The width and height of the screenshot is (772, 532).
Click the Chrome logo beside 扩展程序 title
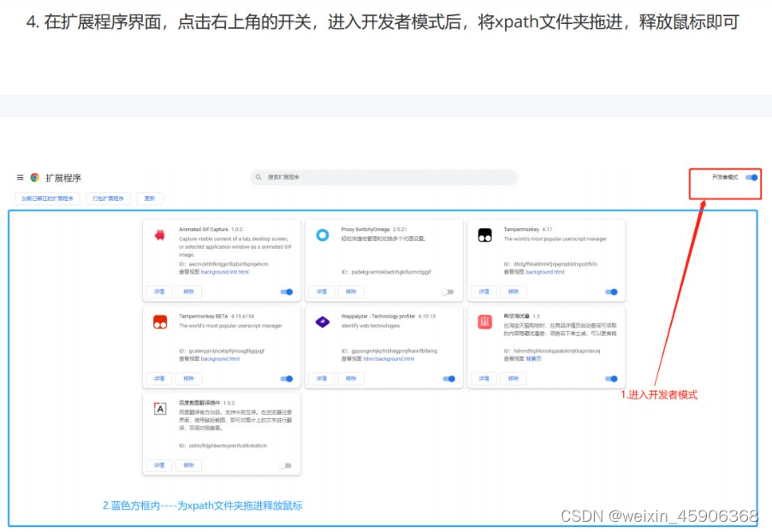(34, 177)
